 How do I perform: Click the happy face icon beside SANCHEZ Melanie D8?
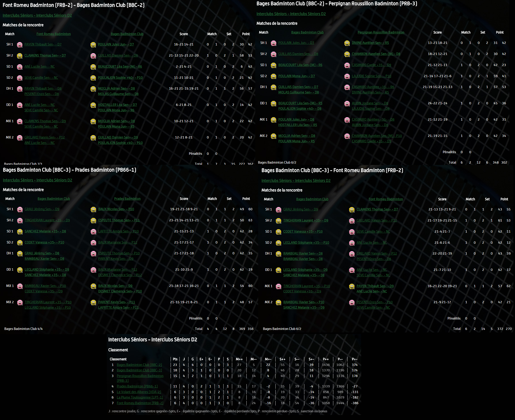coord(20,231)
